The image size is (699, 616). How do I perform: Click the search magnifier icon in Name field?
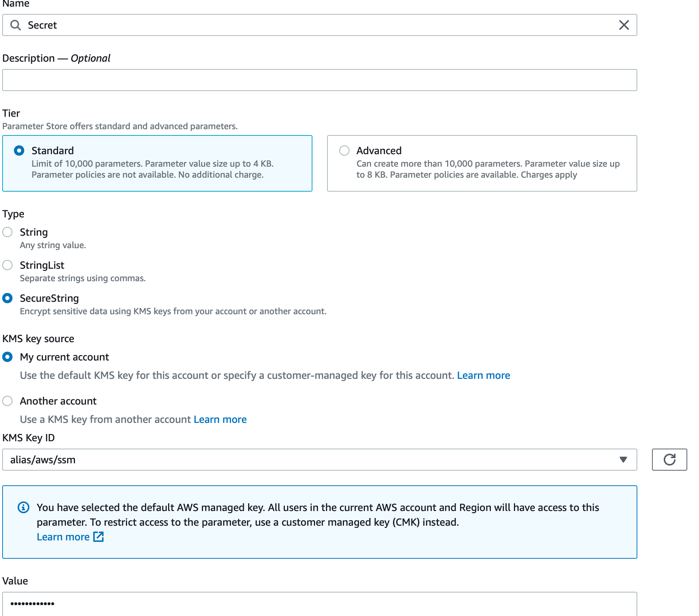point(15,25)
